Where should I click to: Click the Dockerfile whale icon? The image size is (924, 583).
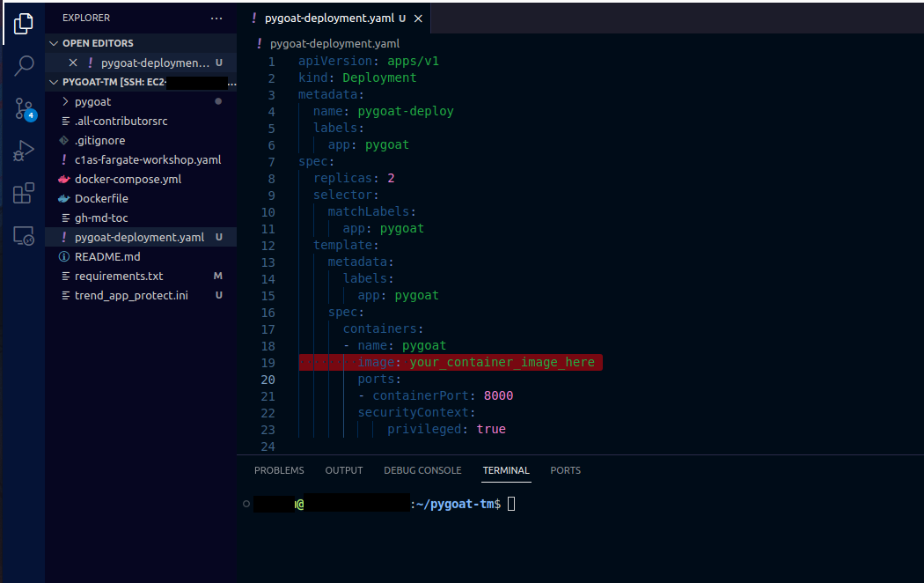(64, 199)
